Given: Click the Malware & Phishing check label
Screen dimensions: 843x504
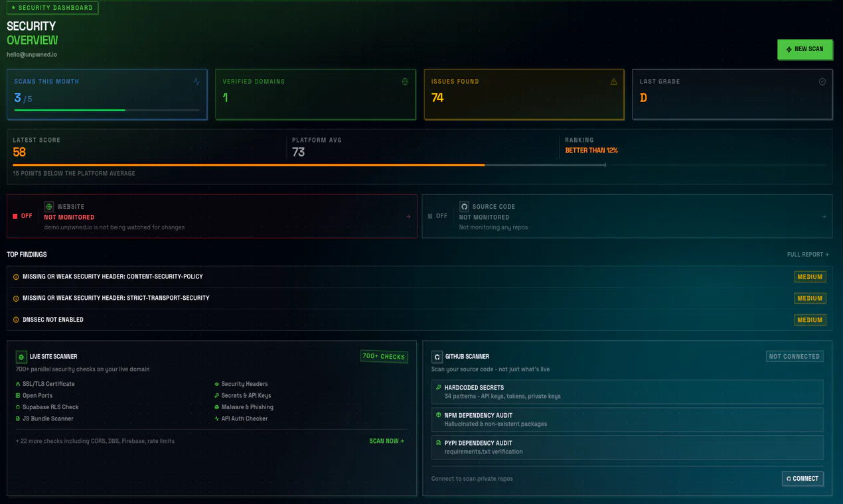Looking at the screenshot, I should tap(248, 407).
